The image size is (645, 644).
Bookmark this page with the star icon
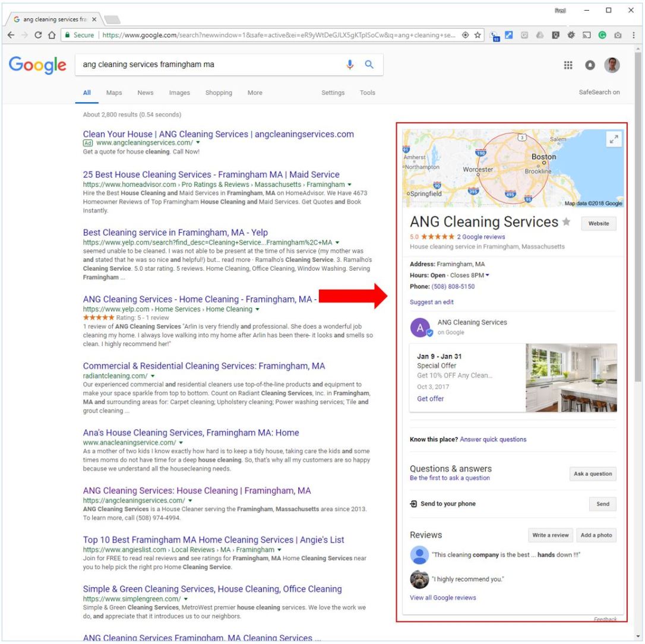pyautogui.click(x=478, y=36)
